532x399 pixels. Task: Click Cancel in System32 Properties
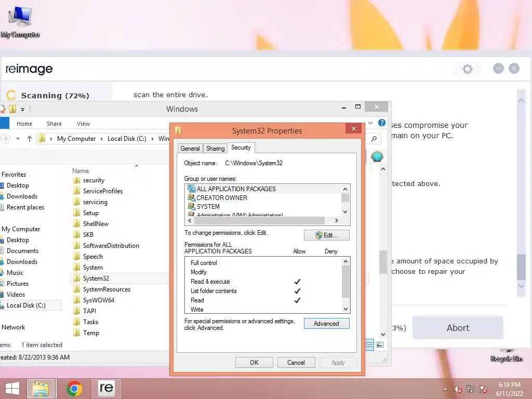(296, 362)
